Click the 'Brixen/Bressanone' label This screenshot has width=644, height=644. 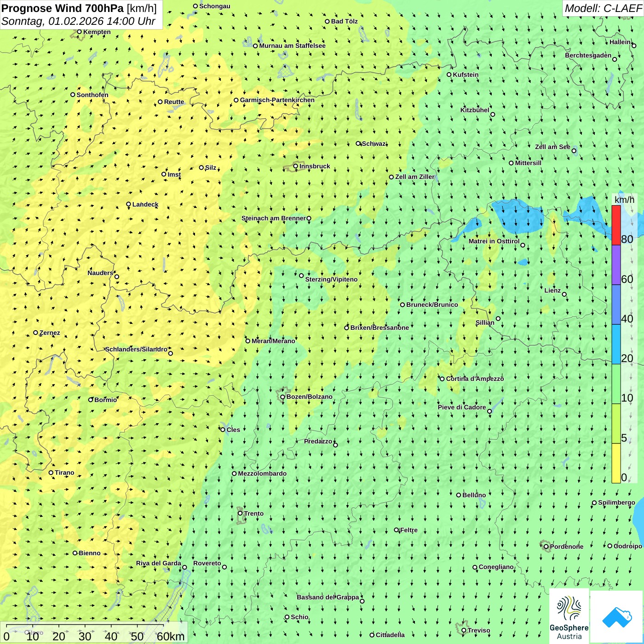(379, 328)
